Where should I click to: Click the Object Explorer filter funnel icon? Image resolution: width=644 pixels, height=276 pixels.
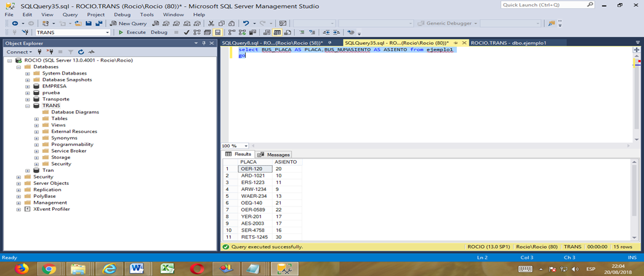pyautogui.click(x=71, y=52)
